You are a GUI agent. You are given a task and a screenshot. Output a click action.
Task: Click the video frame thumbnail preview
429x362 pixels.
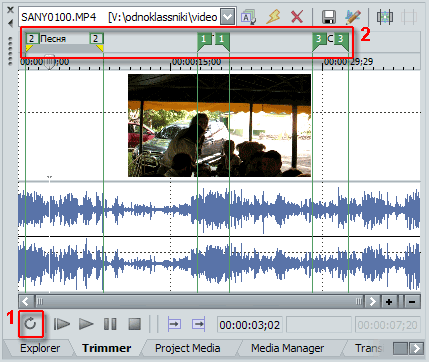(219, 125)
